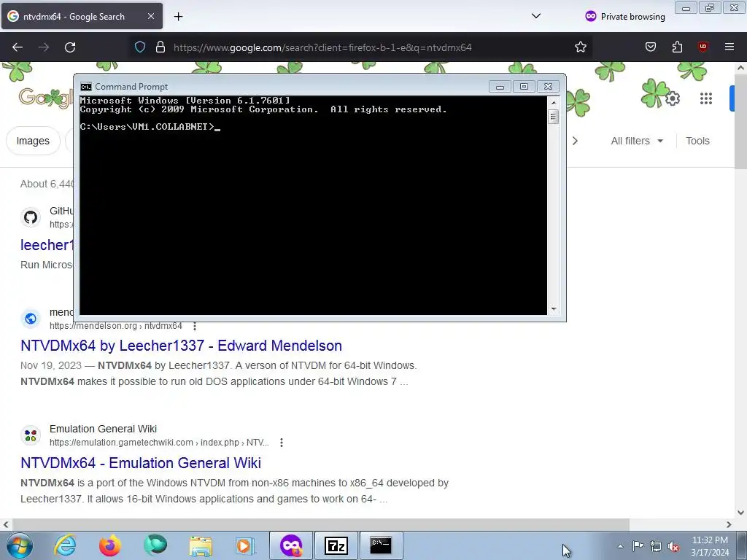
Task: Open the green globe browser taskbar icon
Action: click(155, 545)
